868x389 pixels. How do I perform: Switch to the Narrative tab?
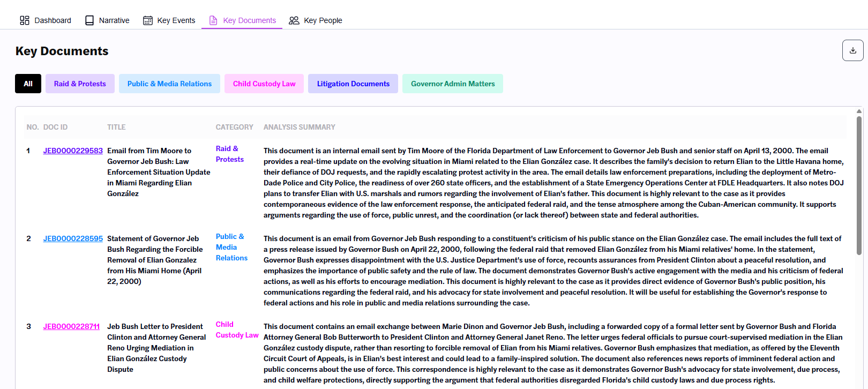pyautogui.click(x=107, y=20)
